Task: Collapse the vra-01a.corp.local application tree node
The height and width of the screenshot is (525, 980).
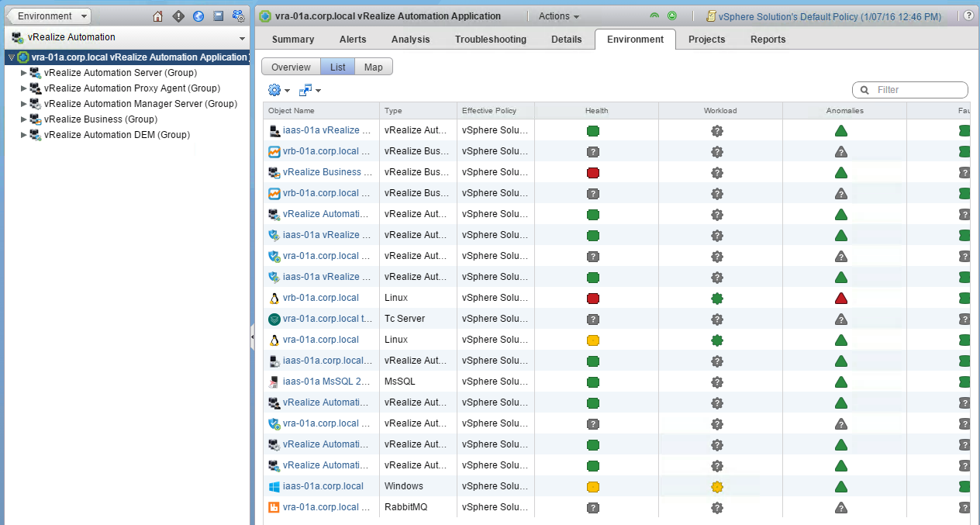Action: click(10, 57)
